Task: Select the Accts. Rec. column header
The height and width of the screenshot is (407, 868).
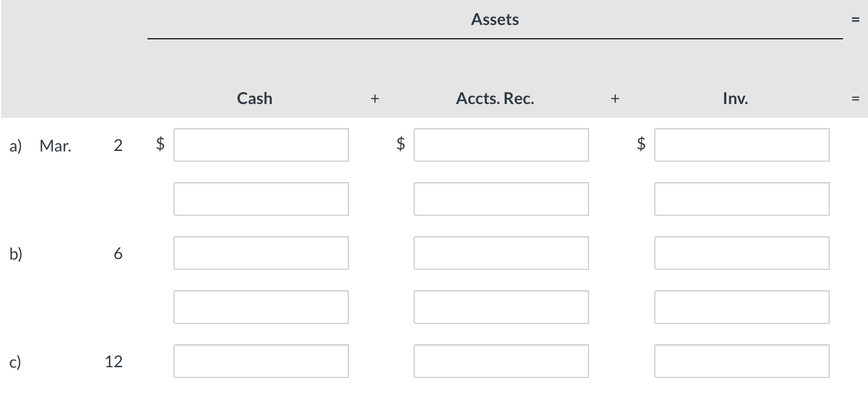Action: pos(494,98)
